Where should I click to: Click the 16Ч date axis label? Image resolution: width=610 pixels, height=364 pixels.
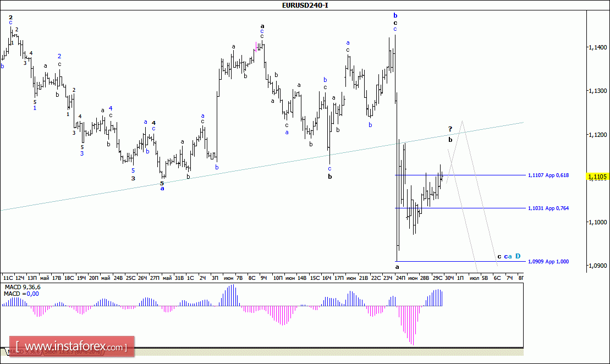click(327, 278)
